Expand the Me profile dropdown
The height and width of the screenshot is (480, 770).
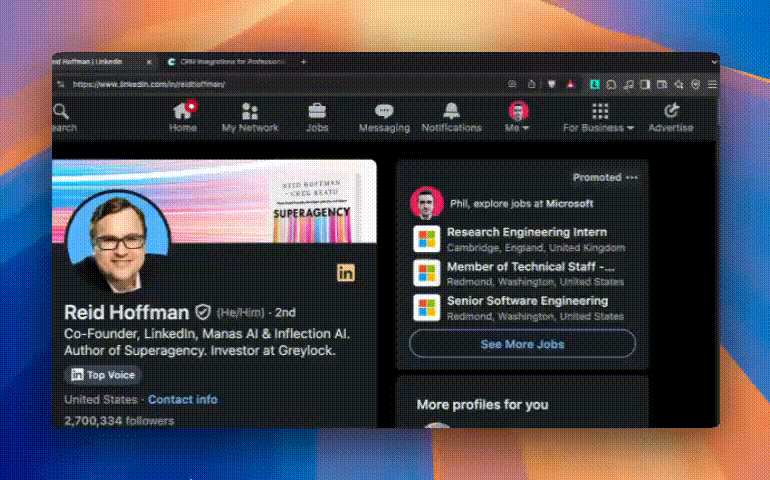click(518, 117)
